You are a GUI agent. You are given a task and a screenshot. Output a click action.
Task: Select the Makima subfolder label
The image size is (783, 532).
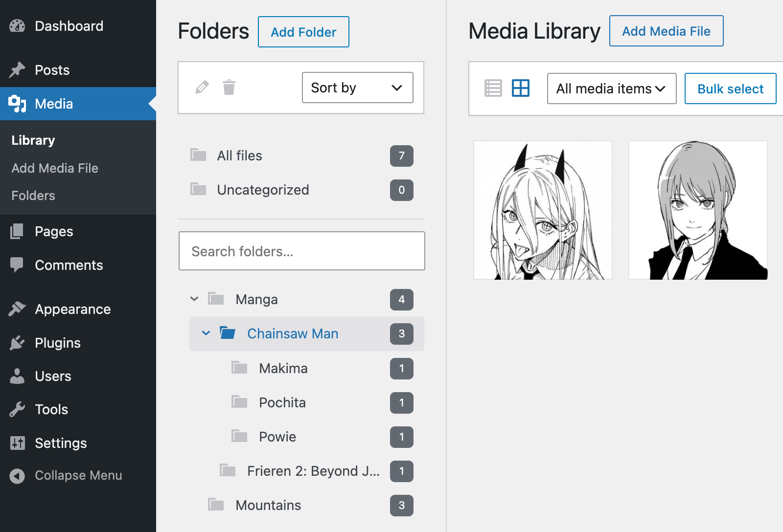tap(283, 368)
